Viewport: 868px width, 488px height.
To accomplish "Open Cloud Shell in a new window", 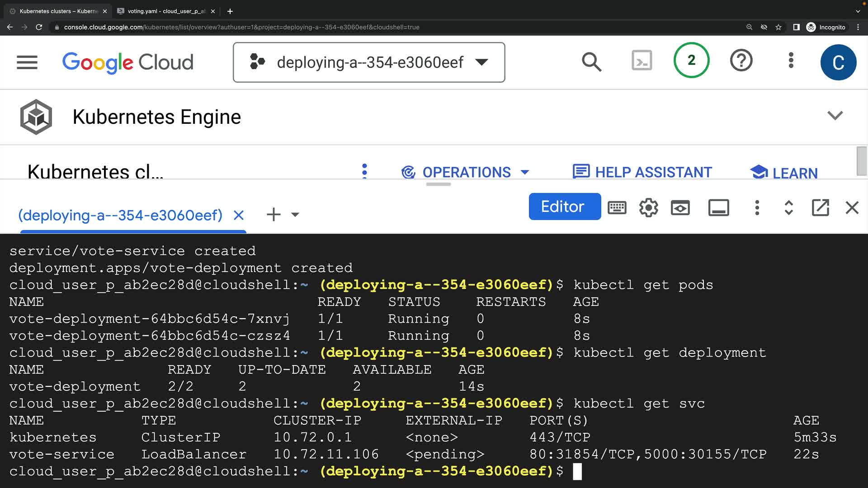I will [x=820, y=207].
